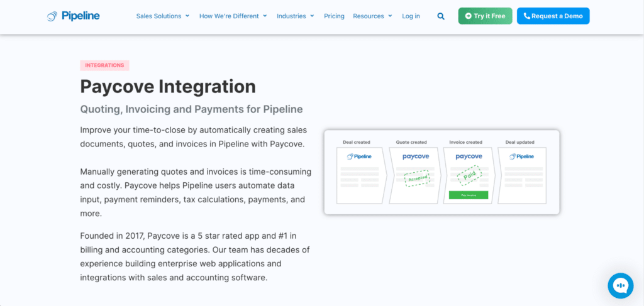The image size is (644, 306).
Task: Expand the How We're Different chevron
Action: 265,16
